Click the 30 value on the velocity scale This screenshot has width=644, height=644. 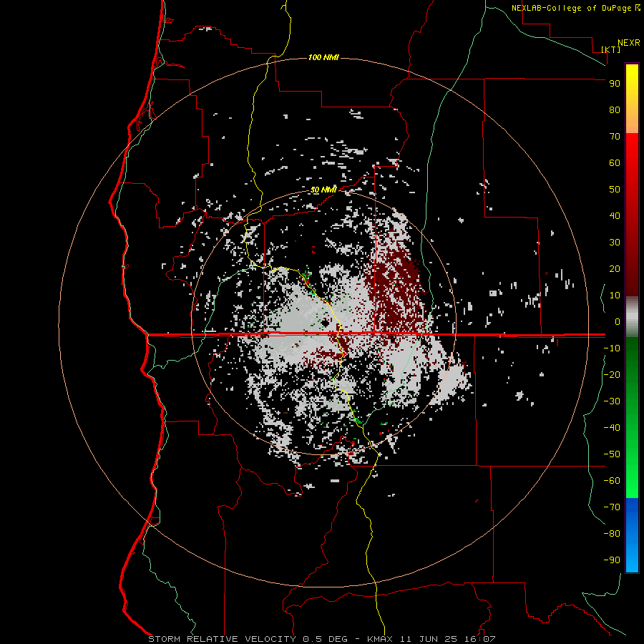tap(615, 243)
